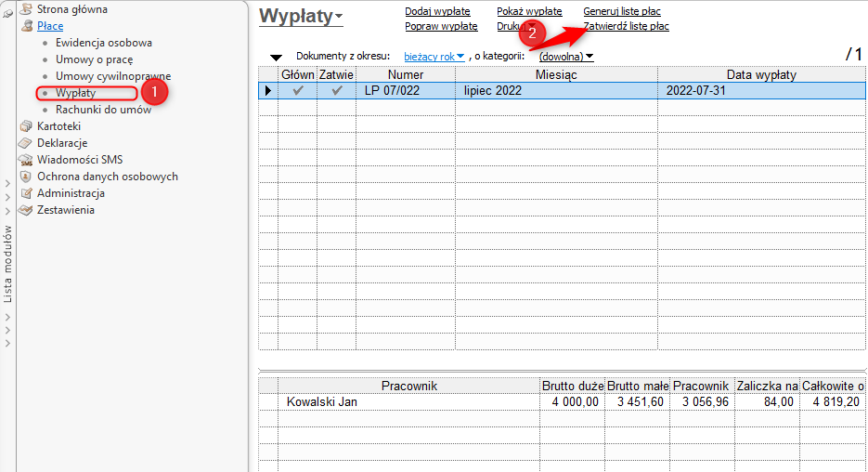This screenshot has width=868, height=472.
Task: Click the Całkowite column header
Action: tap(833, 386)
